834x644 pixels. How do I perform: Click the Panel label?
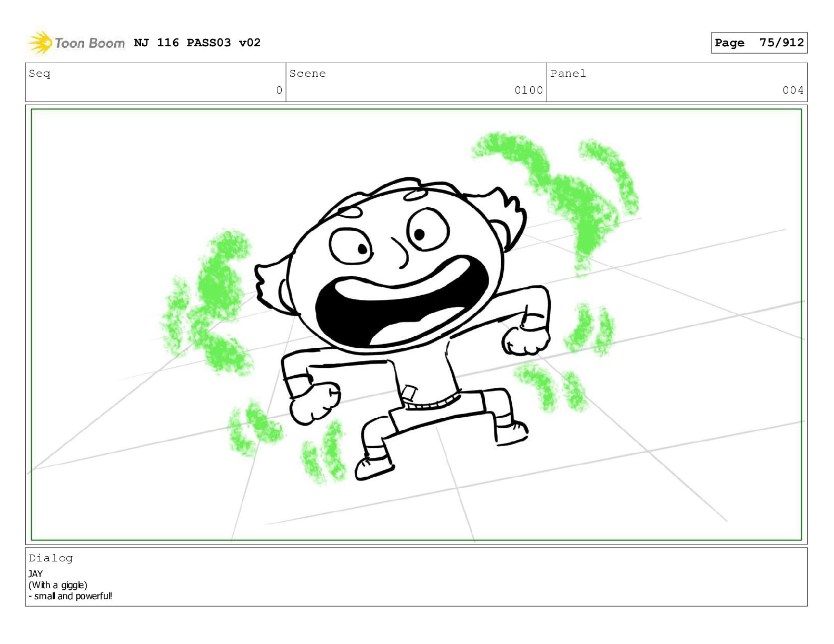pos(568,74)
